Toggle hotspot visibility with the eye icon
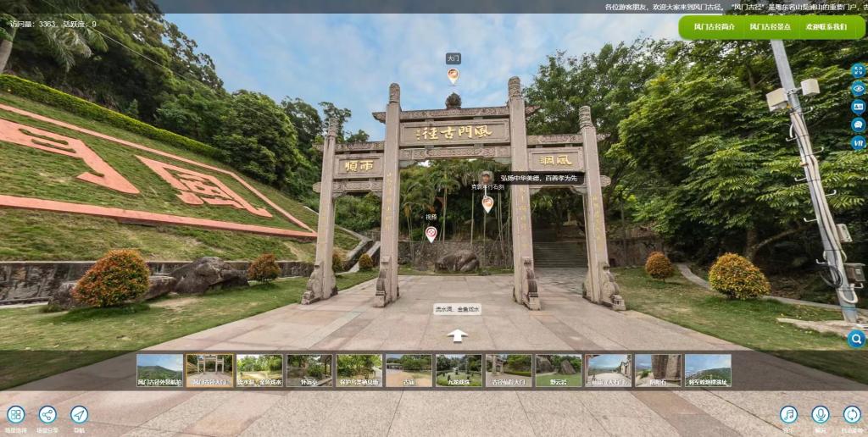The image size is (868, 437). click(858, 88)
